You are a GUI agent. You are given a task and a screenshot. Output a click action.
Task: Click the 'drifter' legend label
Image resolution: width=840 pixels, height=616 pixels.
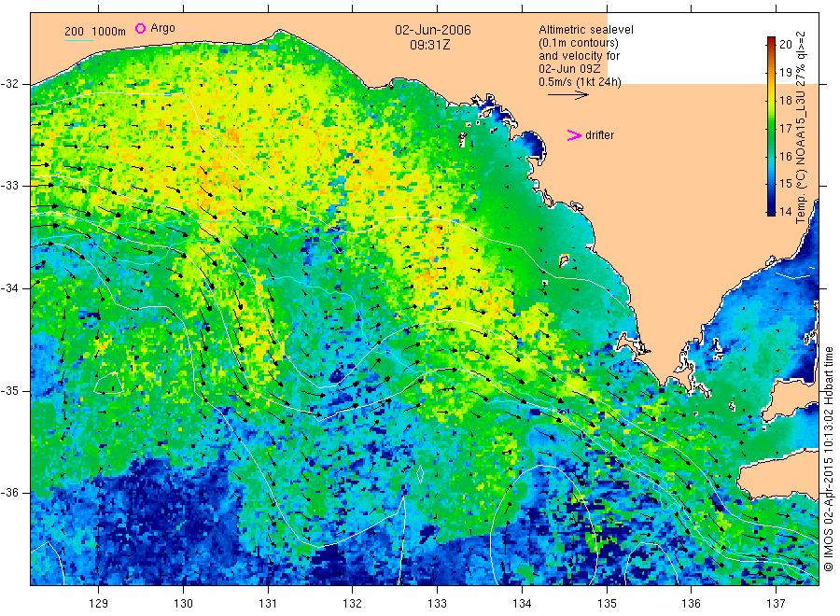point(599,135)
